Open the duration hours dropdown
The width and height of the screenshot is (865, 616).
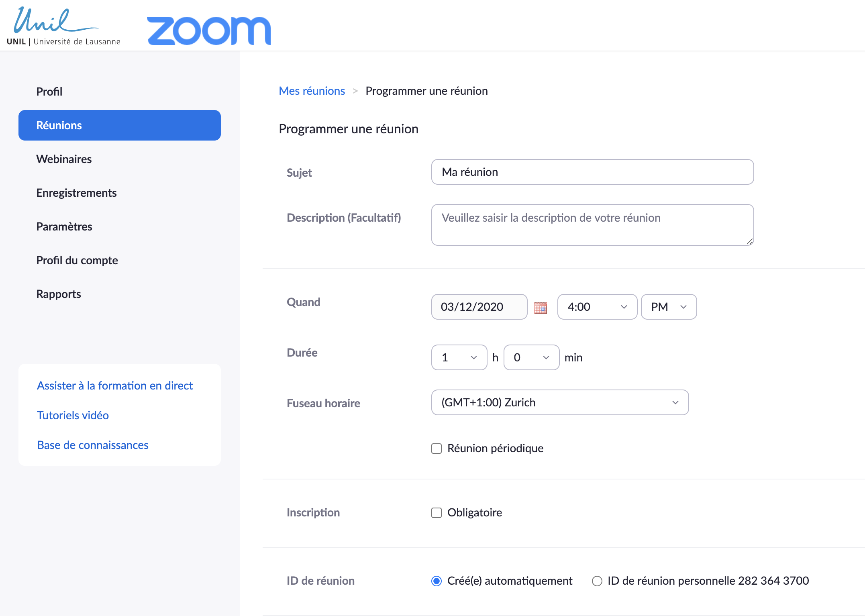click(459, 357)
